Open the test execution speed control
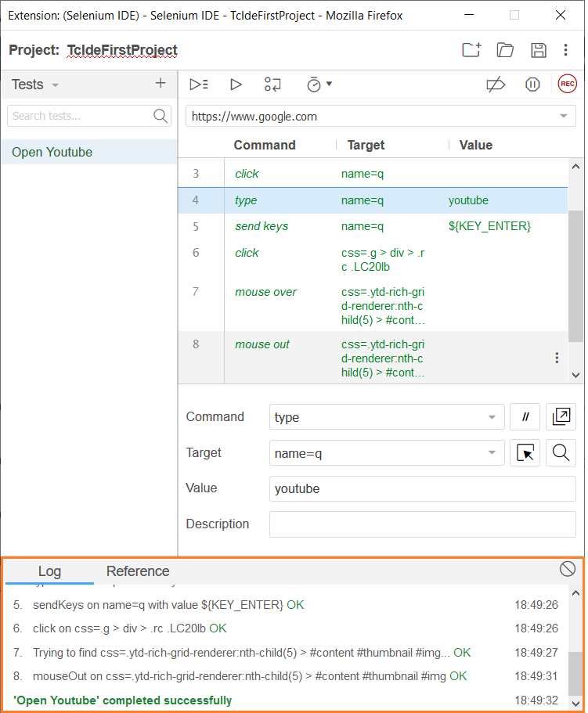The image size is (588, 713). coord(319,84)
